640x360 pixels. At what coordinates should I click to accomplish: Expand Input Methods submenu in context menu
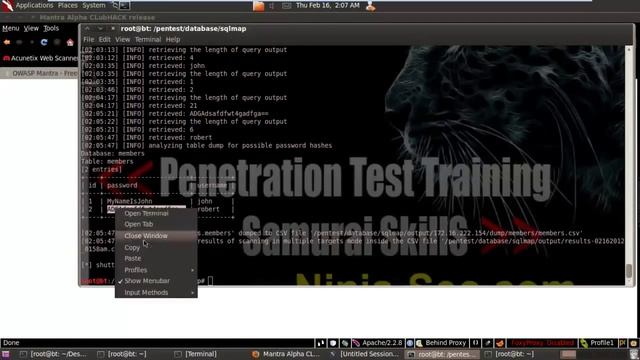coord(156,292)
